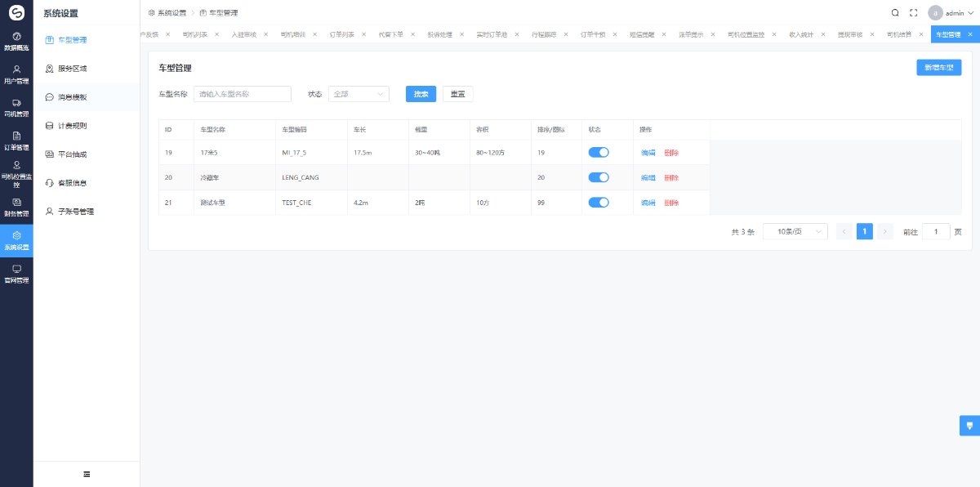Go to the next page arrow
Image resolution: width=980 pixels, height=487 pixels.
885,231
